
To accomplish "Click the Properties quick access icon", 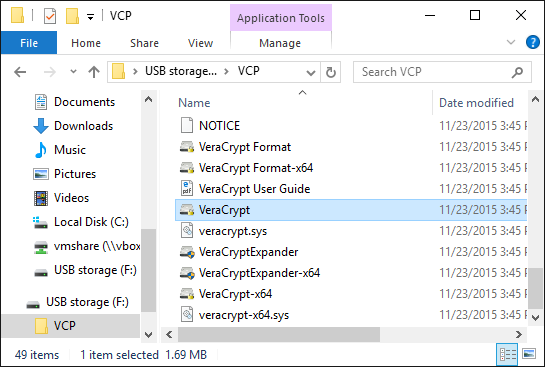I will point(50,16).
